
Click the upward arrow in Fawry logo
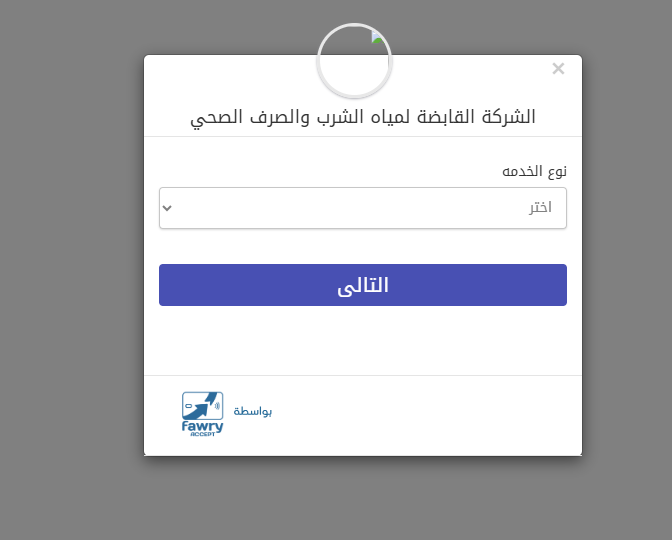(x=206, y=406)
